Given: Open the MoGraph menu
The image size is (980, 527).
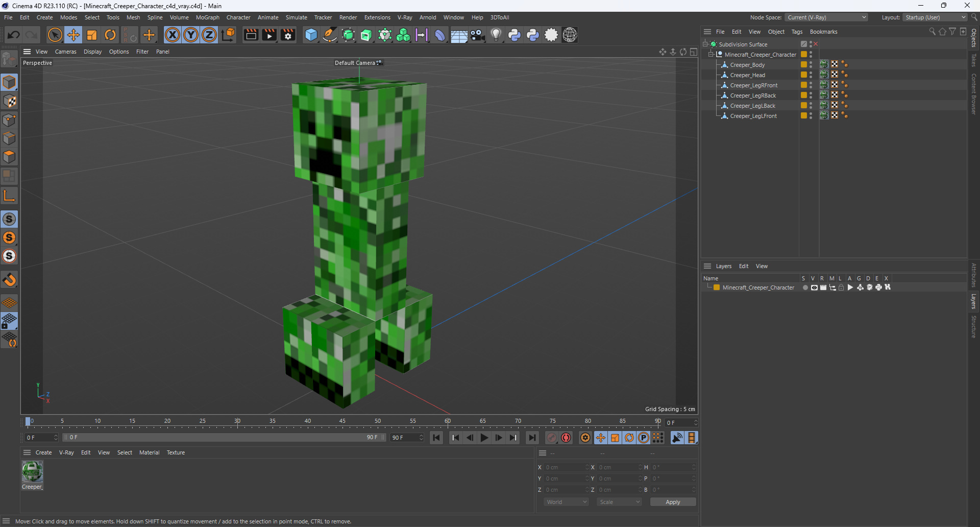Looking at the screenshot, I should pyautogui.click(x=208, y=17).
